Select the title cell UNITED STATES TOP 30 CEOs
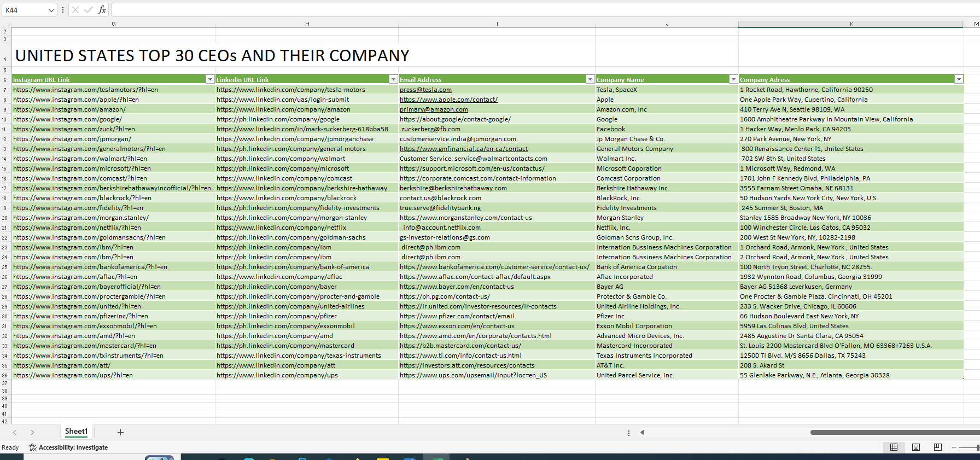 tap(212, 55)
